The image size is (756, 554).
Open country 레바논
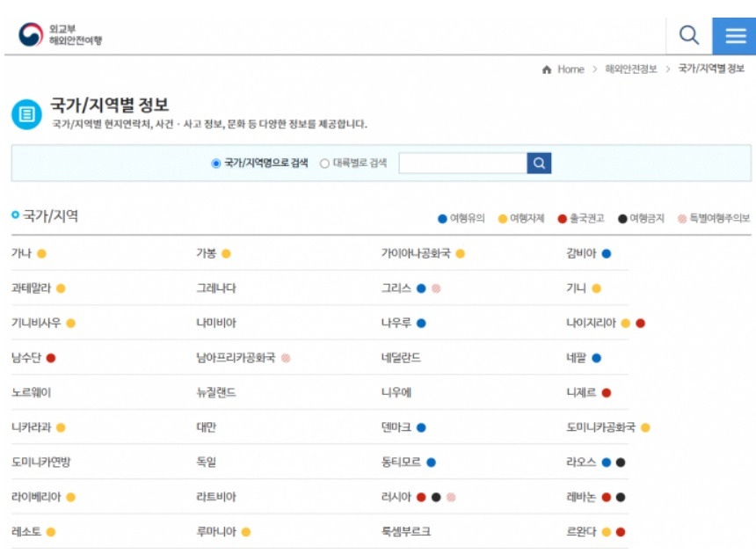coord(581,497)
